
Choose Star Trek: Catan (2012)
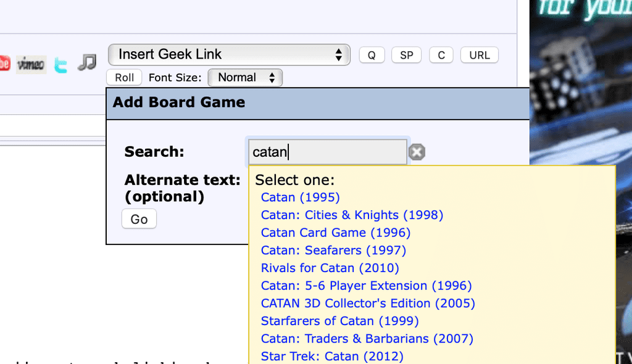tap(332, 357)
